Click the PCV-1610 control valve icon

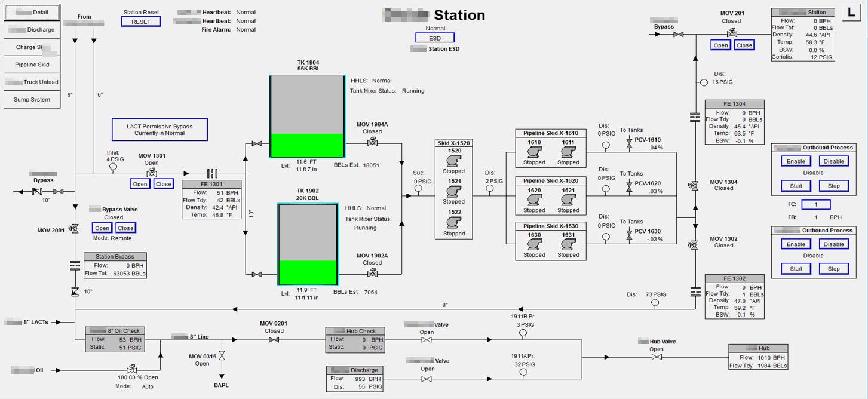629,143
